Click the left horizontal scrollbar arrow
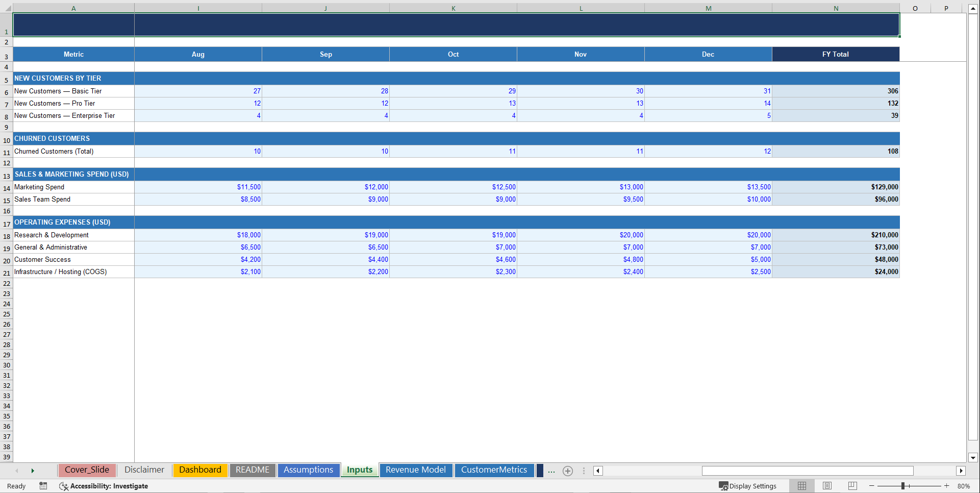980x493 pixels. pos(597,471)
